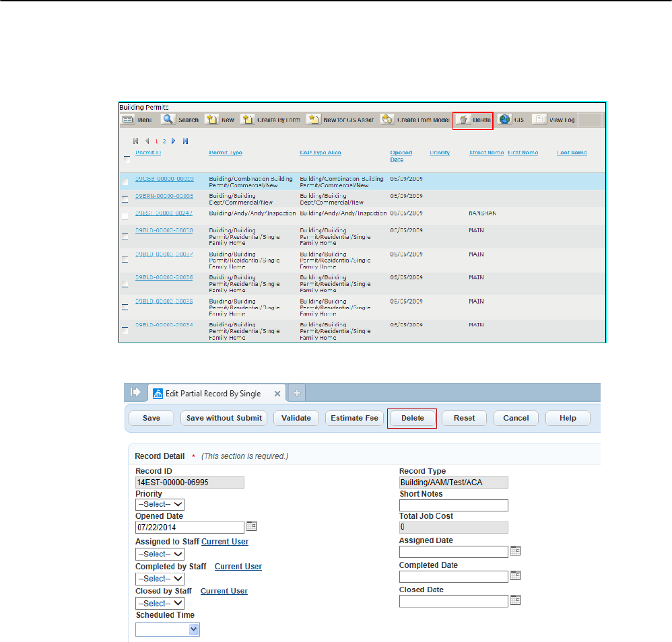This screenshot has height=642, width=672.
Task: Check the row 09BLD-00000-00034 checkbox
Action: pos(125,329)
